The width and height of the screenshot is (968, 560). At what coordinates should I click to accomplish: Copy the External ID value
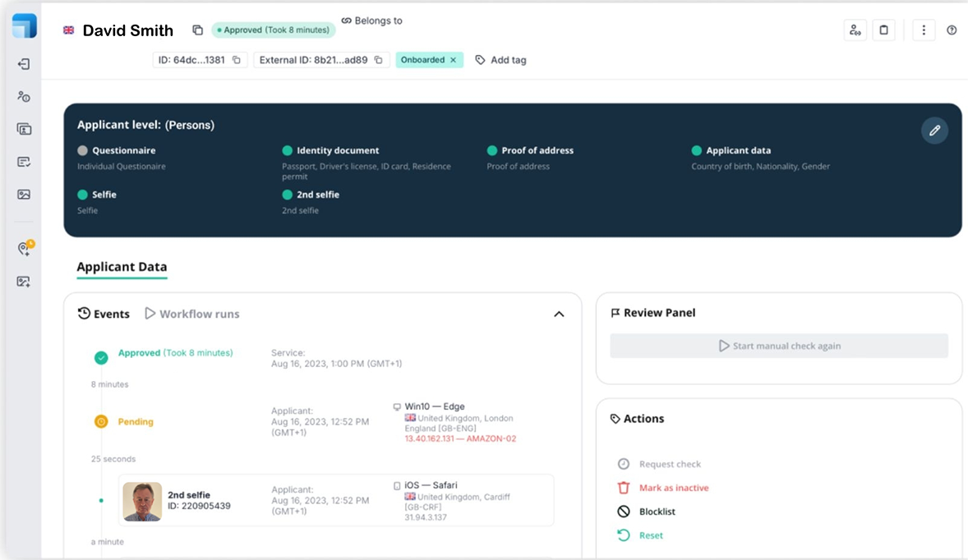tap(379, 60)
